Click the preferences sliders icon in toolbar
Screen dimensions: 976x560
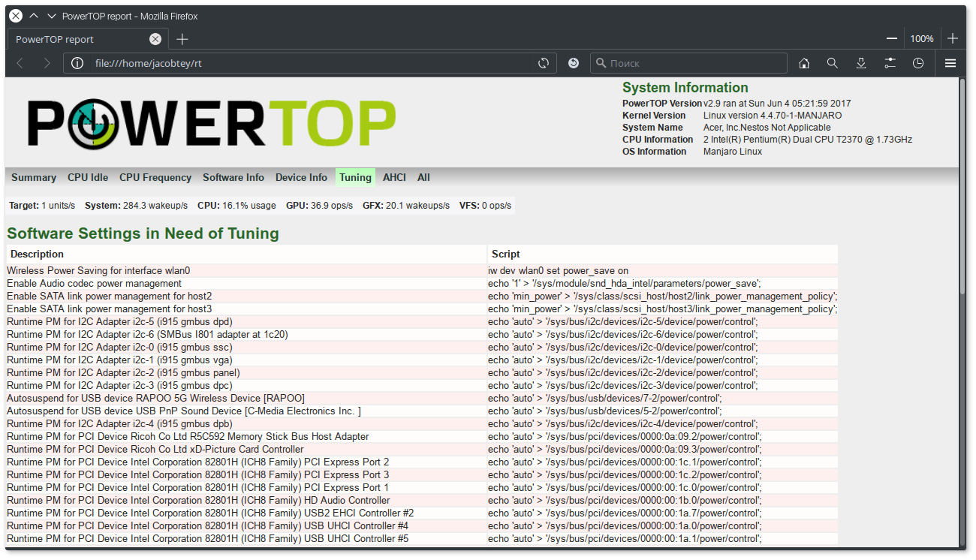coord(890,63)
